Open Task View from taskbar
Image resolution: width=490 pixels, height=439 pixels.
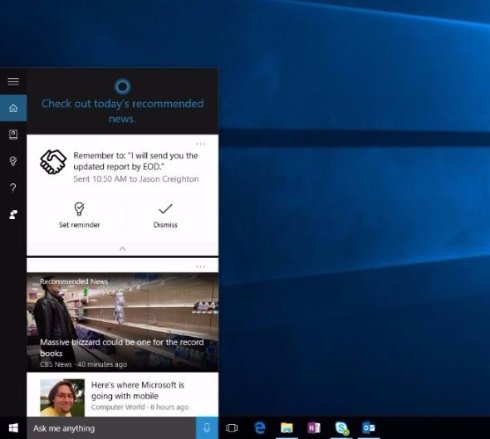pyautogui.click(x=232, y=428)
